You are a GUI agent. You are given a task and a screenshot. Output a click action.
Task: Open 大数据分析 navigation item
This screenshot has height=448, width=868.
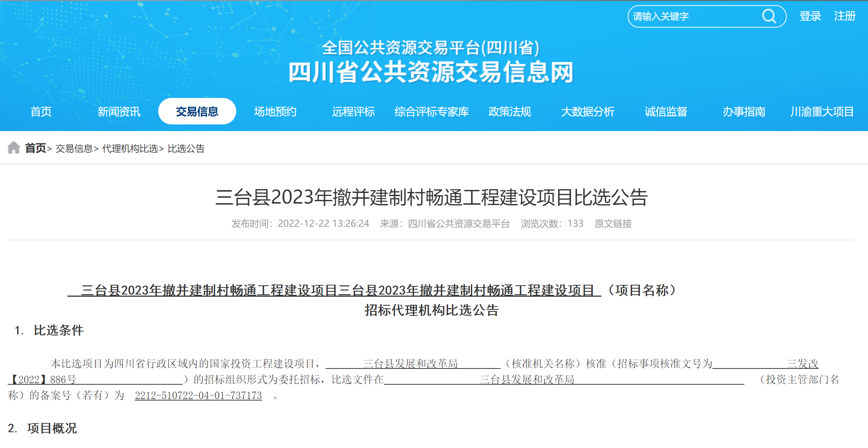(588, 112)
